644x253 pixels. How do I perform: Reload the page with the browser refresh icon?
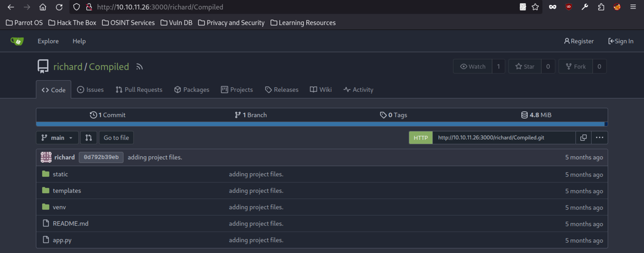coord(59,7)
